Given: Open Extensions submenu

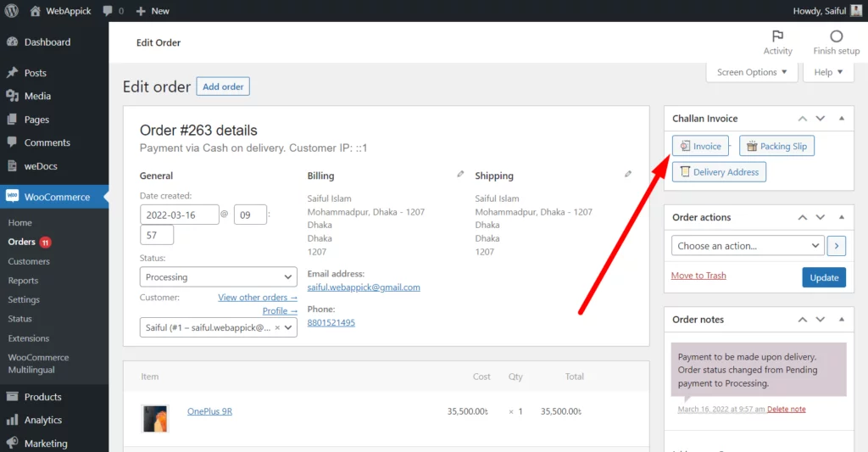Looking at the screenshot, I should (29, 338).
